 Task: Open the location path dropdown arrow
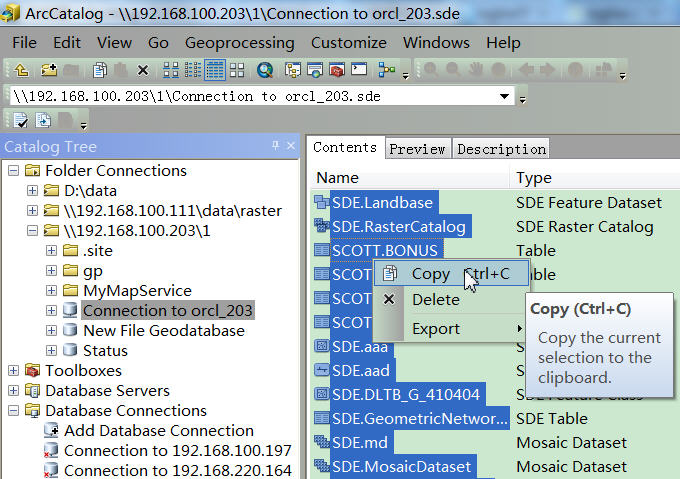504,96
